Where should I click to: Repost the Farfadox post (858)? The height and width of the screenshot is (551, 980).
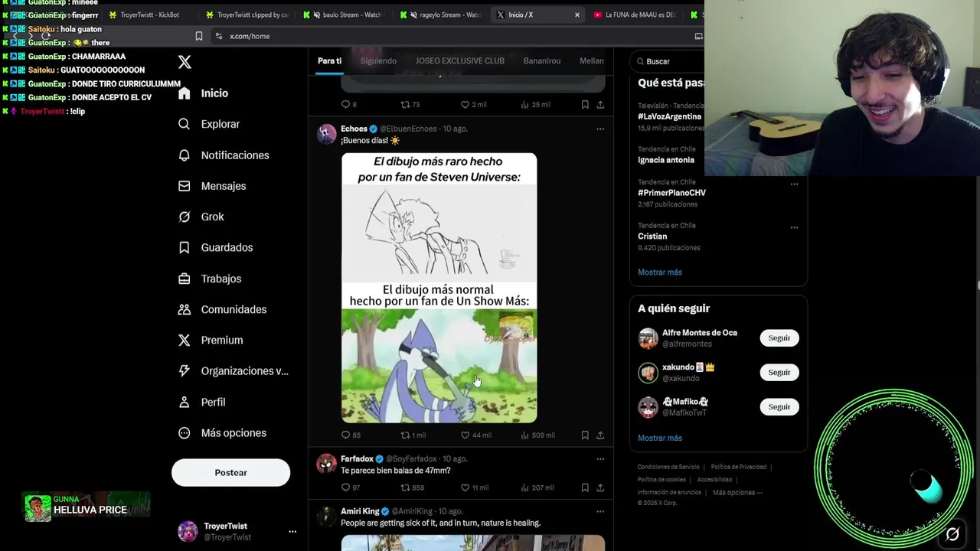pos(413,487)
